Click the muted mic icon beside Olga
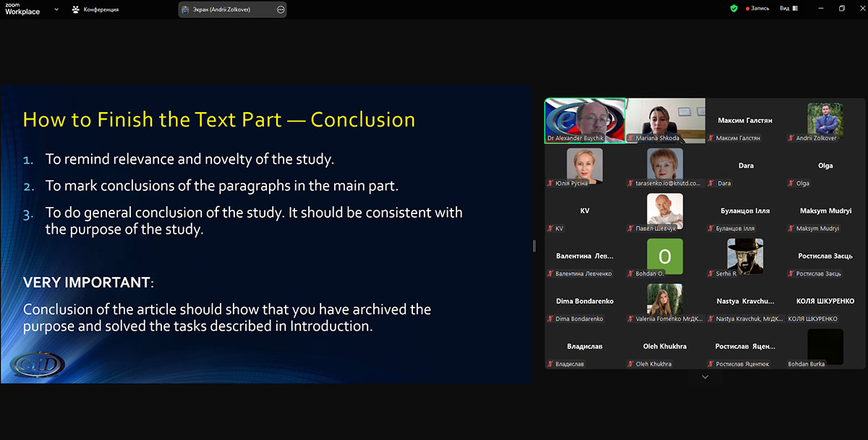This screenshot has width=868, height=440. coord(791,184)
